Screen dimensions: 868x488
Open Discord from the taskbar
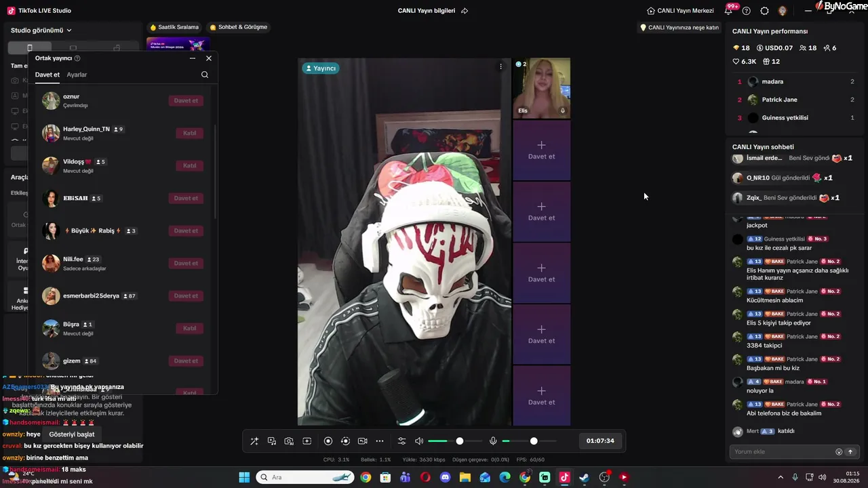click(x=445, y=477)
